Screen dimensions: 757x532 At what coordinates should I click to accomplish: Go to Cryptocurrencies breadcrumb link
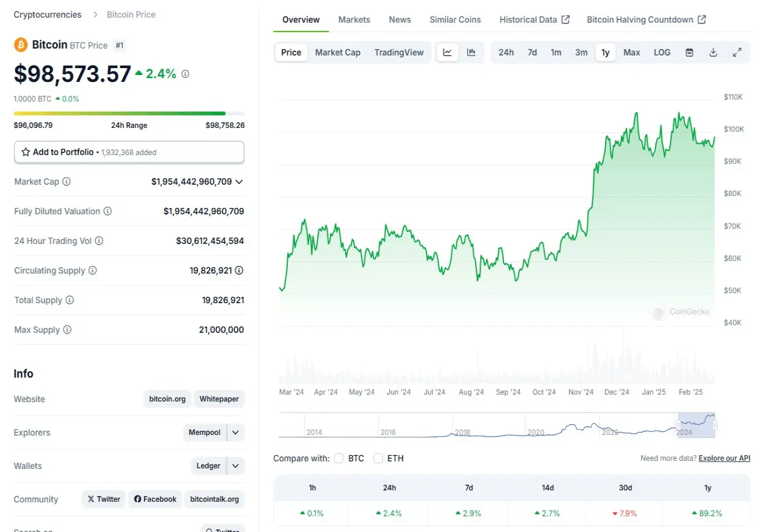click(x=47, y=14)
